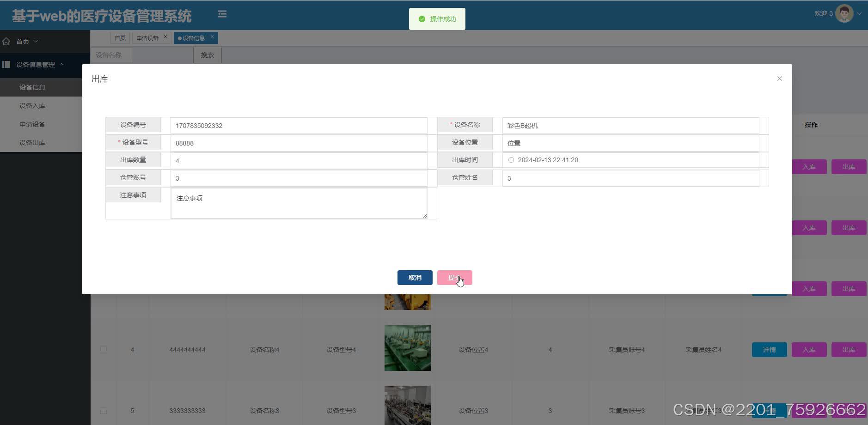Screen dimensions: 868x425
Task: Click the 取消 button in dialog
Action: coord(415,278)
